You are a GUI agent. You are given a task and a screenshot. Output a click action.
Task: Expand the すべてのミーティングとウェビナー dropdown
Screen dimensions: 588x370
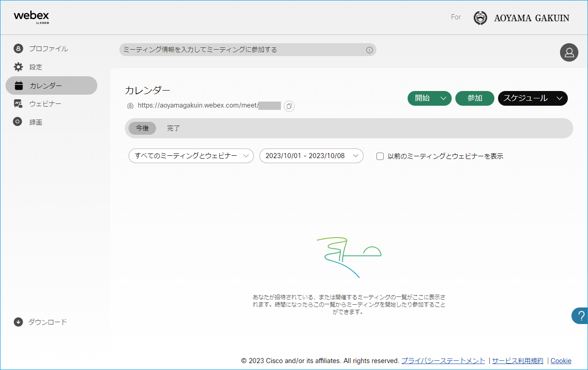pyautogui.click(x=190, y=156)
